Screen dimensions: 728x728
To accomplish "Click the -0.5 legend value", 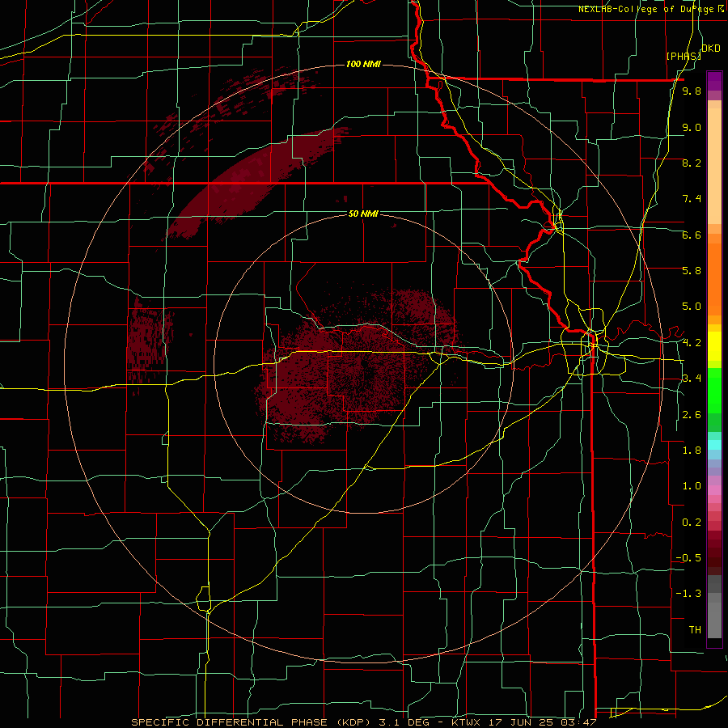I will click(x=688, y=557).
